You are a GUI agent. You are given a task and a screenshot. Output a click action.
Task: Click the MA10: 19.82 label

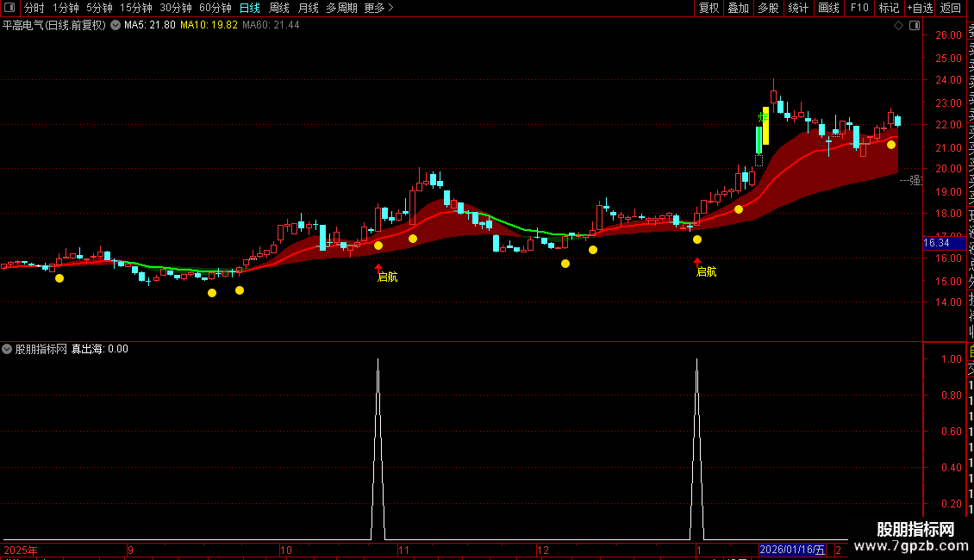click(x=209, y=26)
